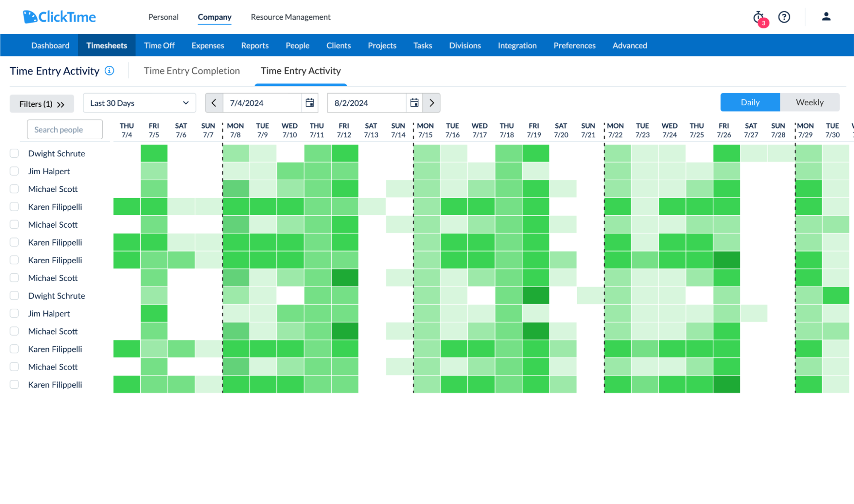Click the MON 7/29 column header
This screenshot has height=504, width=854.
pyautogui.click(x=805, y=130)
